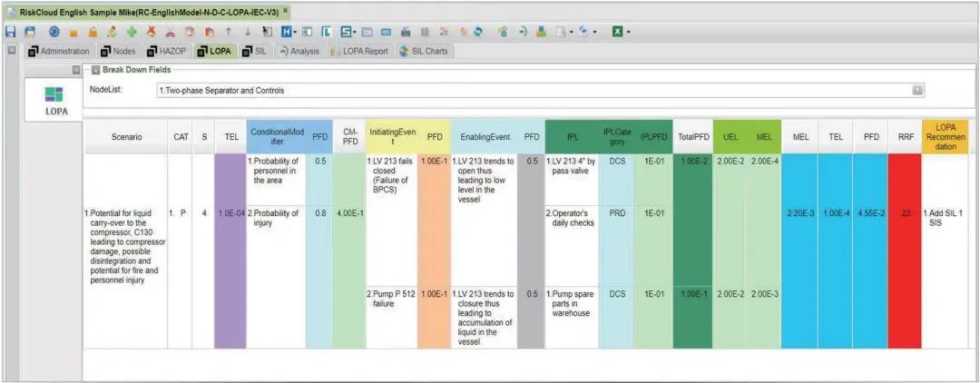Click the Excel export icon
The width and height of the screenshot is (980, 383).
(618, 32)
